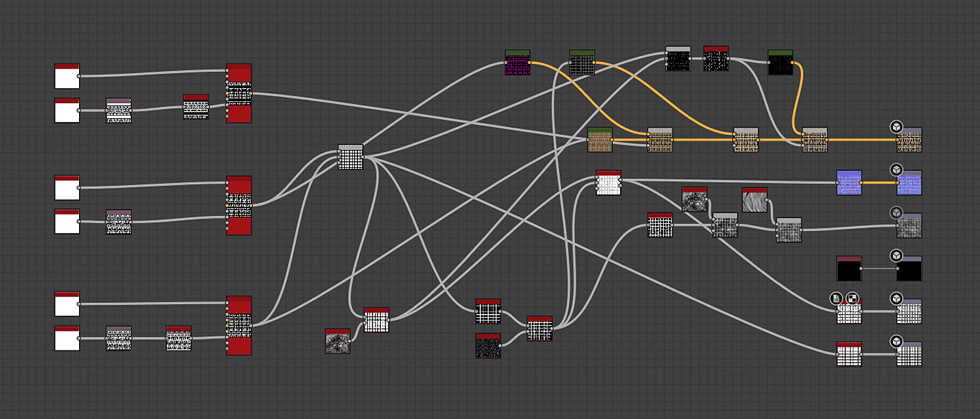Select node carrying document and checker badges

(x=849, y=311)
